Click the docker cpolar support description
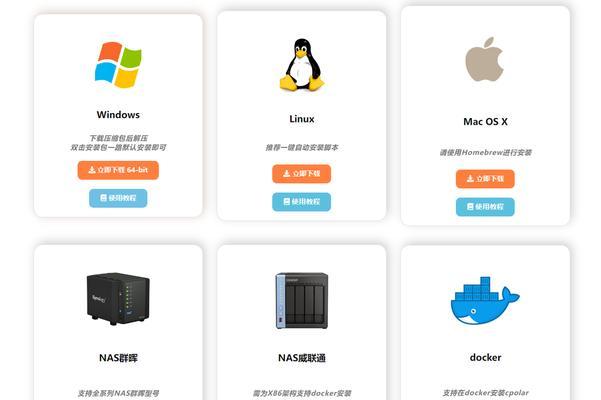The width and height of the screenshot is (601, 400). [x=485, y=393]
